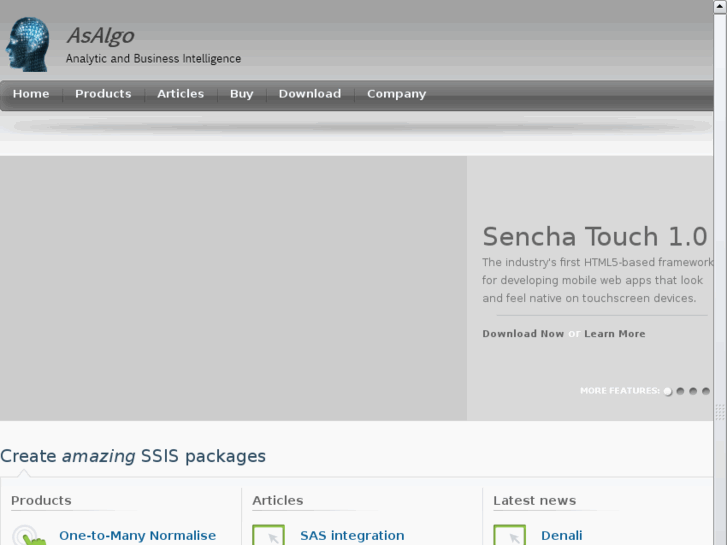727x545 pixels.
Task: Open the Home menu item
Action: tap(31, 94)
